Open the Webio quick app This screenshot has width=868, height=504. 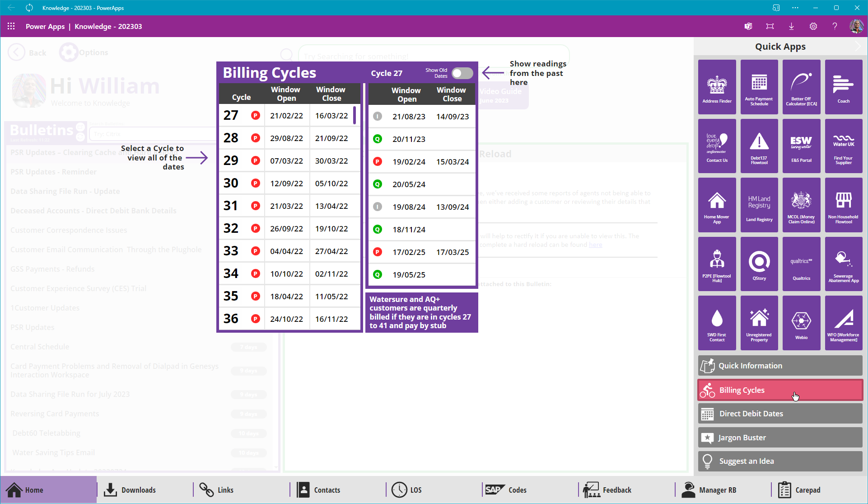point(801,323)
